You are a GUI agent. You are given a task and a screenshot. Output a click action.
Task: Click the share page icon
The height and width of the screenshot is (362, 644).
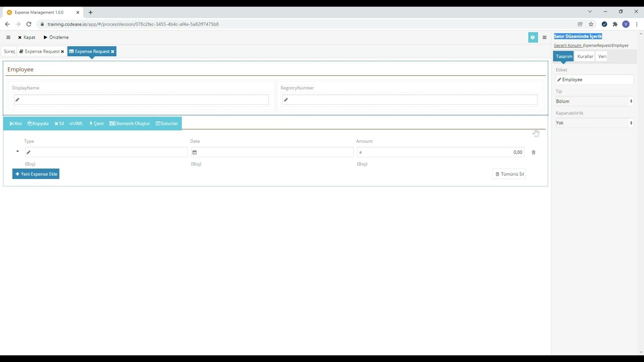pos(580,24)
